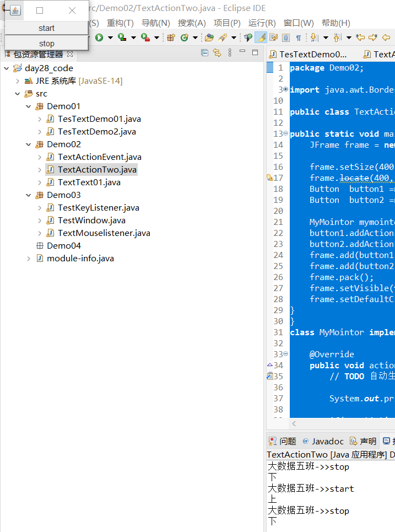Toggle Word Wrap toolbar icon
This screenshot has width=395, height=532.
pos(274,37)
